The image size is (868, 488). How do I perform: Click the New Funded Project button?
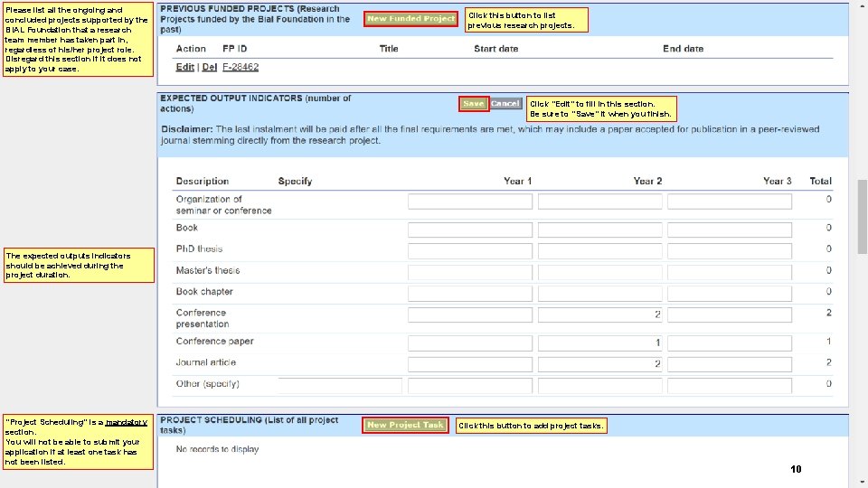pos(410,19)
